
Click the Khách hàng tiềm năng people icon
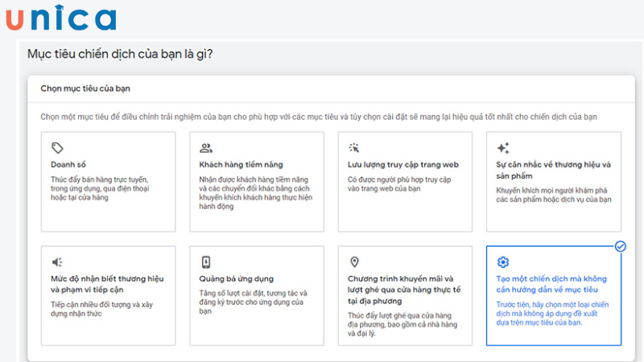click(x=206, y=148)
